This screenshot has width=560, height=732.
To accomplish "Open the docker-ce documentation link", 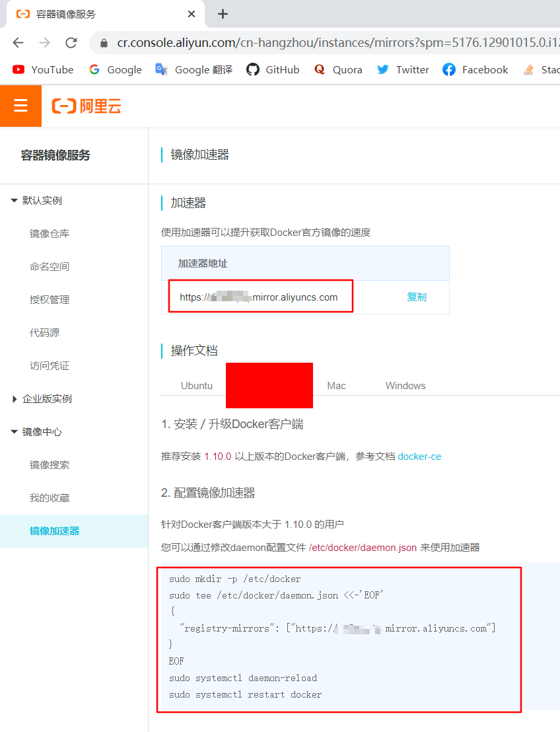I will (x=419, y=457).
